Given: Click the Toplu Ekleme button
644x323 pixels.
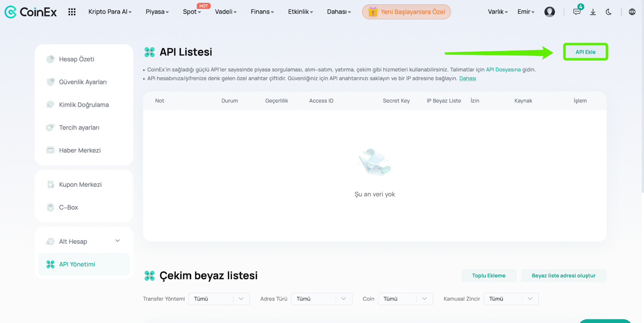Looking at the screenshot, I should click(x=489, y=276).
